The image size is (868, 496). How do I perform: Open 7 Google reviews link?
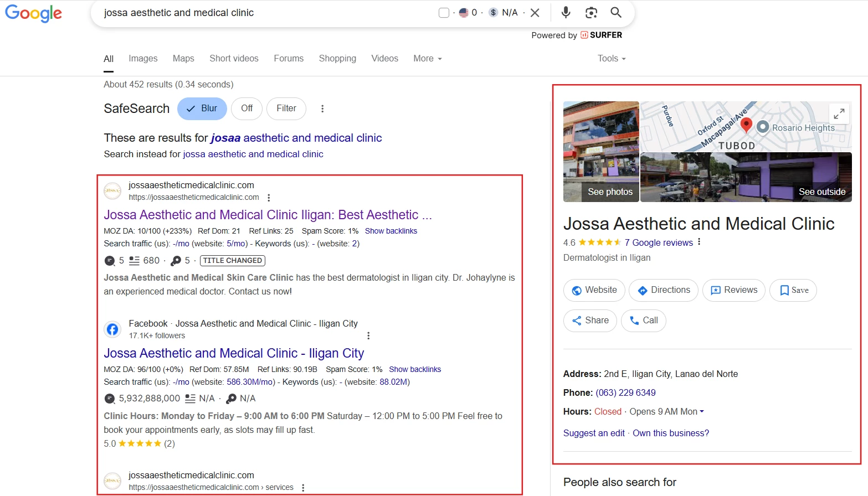659,242
